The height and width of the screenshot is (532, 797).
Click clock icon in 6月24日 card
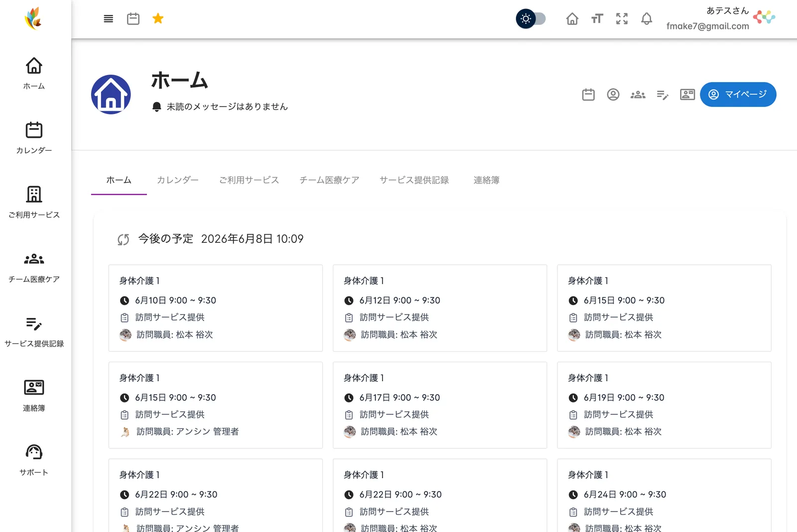click(x=573, y=495)
